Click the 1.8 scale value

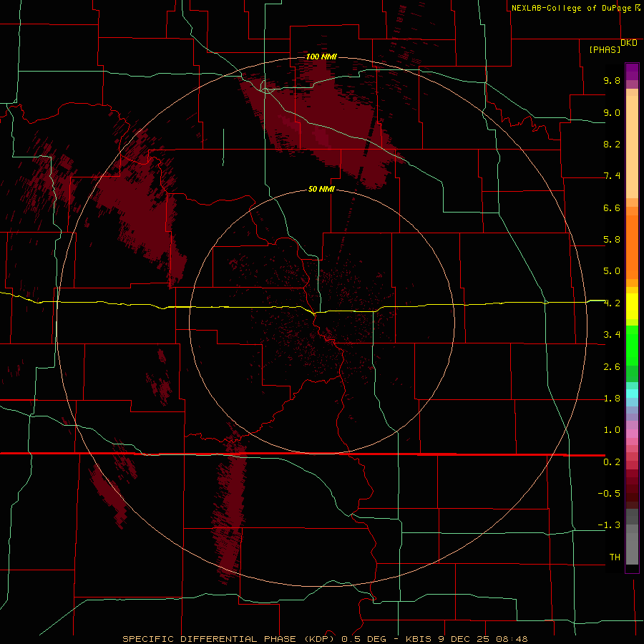pos(612,399)
